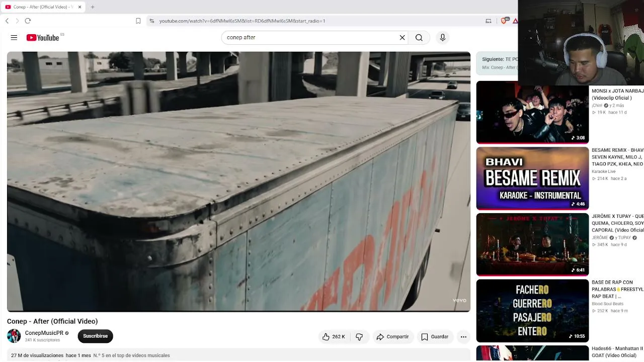Click the '241 K suscriptores' count
Image resolution: width=644 pixels, height=362 pixels.
(x=42, y=340)
